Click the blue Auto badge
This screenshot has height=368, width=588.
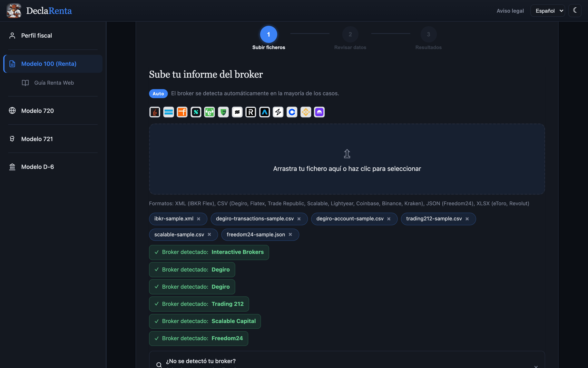(158, 94)
